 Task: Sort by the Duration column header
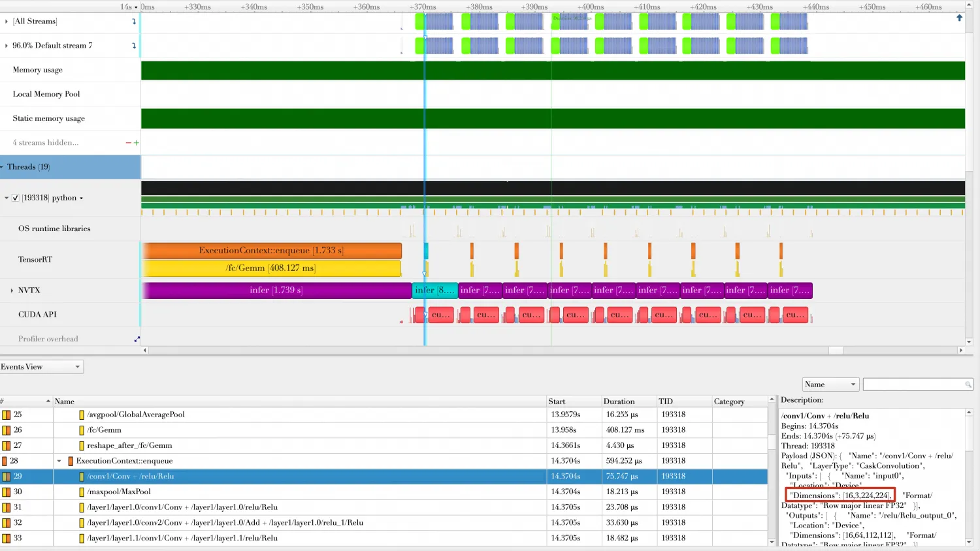629,401
